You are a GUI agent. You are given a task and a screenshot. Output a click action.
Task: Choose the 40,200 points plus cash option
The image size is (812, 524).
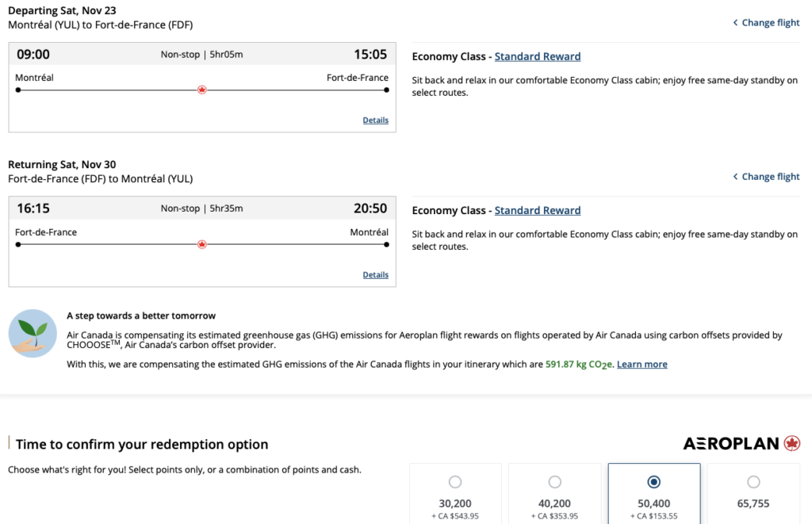coord(555,482)
